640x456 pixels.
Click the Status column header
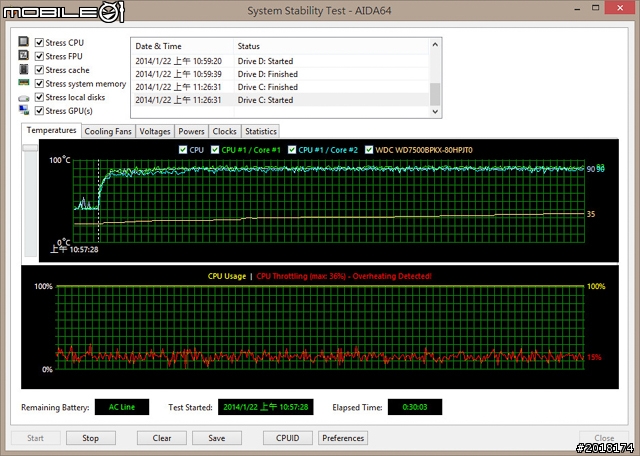(x=331, y=46)
